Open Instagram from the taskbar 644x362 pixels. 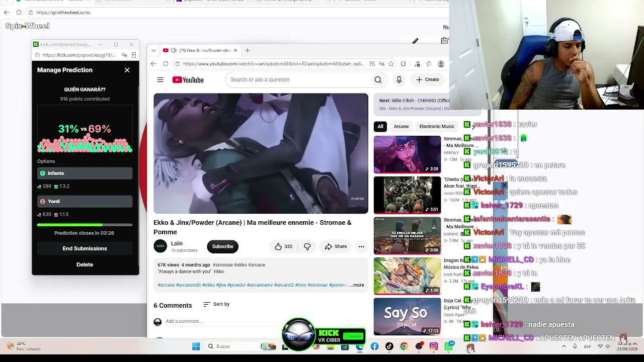point(434,346)
